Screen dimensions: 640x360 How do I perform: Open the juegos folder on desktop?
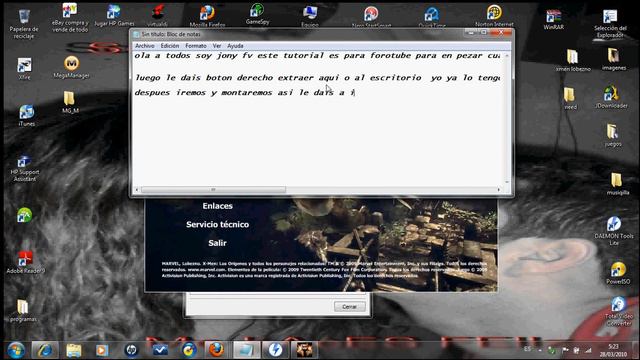coord(613,135)
